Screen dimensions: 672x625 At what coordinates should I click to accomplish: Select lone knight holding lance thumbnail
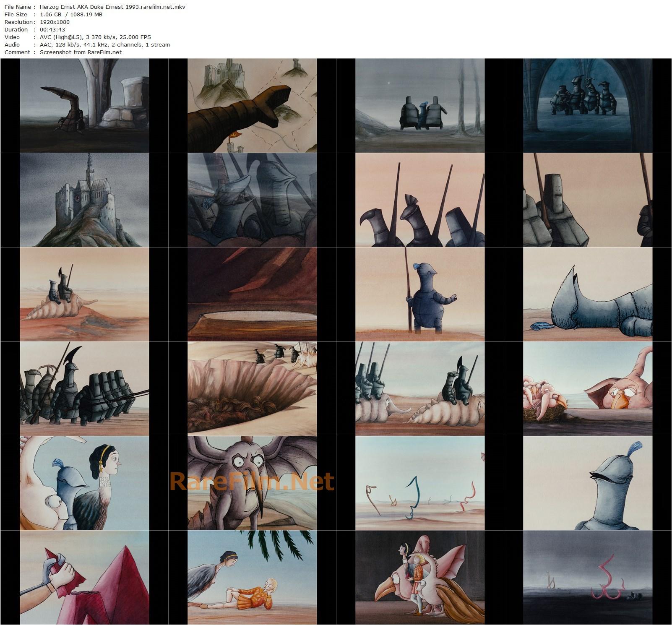(420, 294)
